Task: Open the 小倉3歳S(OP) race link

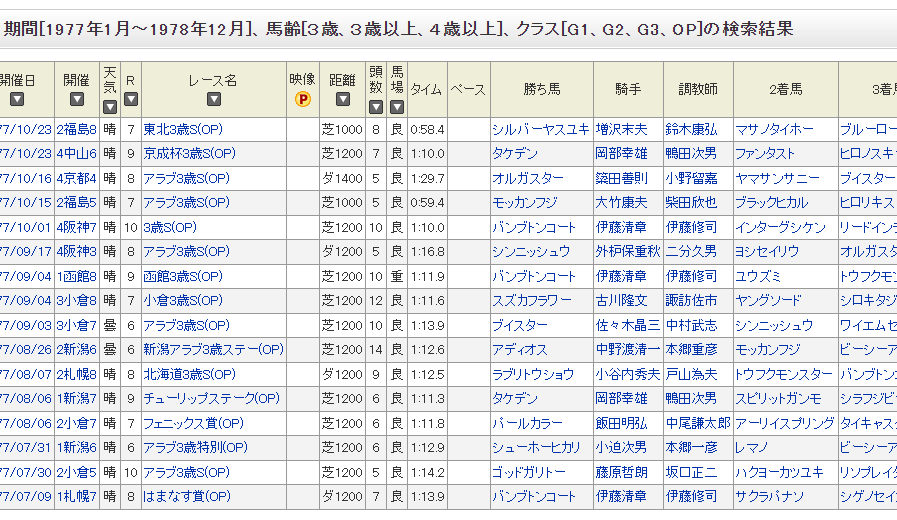Action: pos(183,301)
